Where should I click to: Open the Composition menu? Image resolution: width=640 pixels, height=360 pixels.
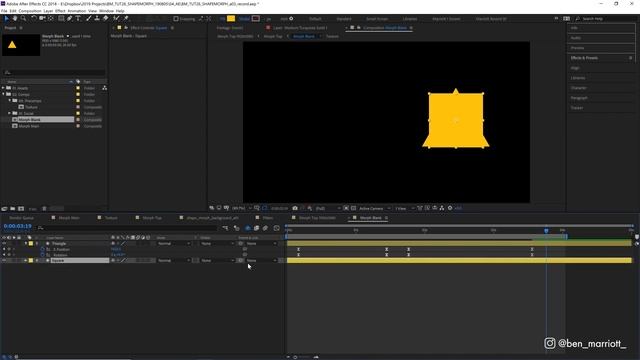coord(30,11)
